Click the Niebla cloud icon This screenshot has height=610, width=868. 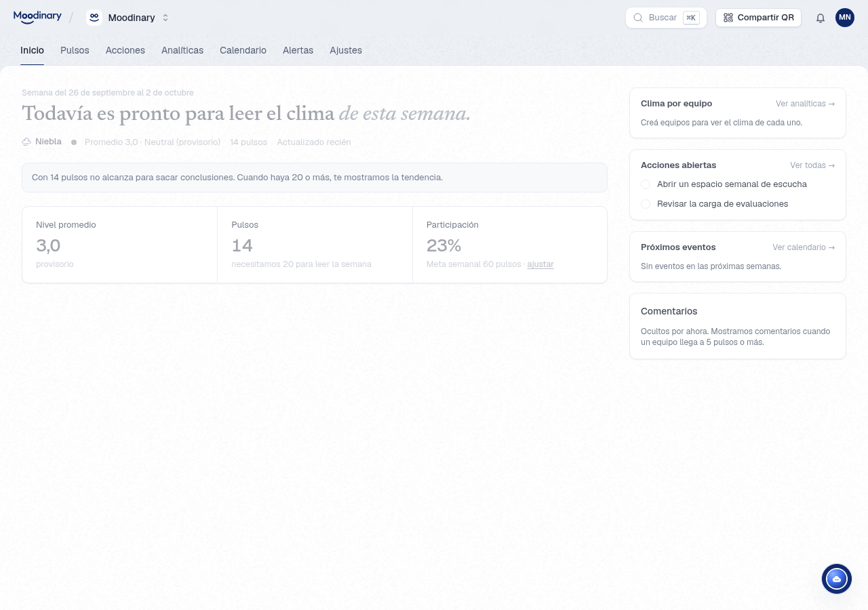pyautogui.click(x=26, y=142)
